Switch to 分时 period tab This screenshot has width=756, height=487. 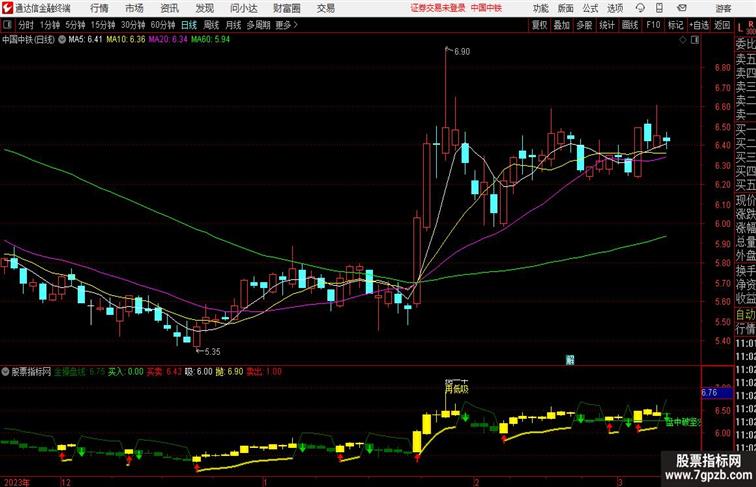(x=26, y=25)
